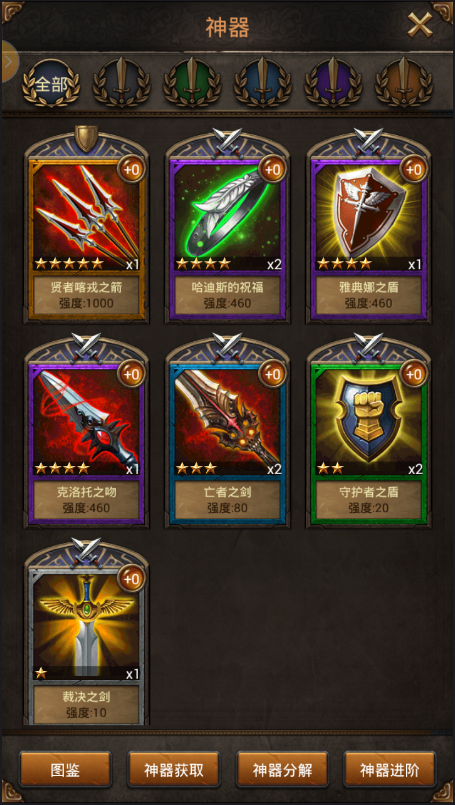Click the shield emblem above 贤者喀戎之箭
Screen dimensions: 455x805
coord(86,138)
